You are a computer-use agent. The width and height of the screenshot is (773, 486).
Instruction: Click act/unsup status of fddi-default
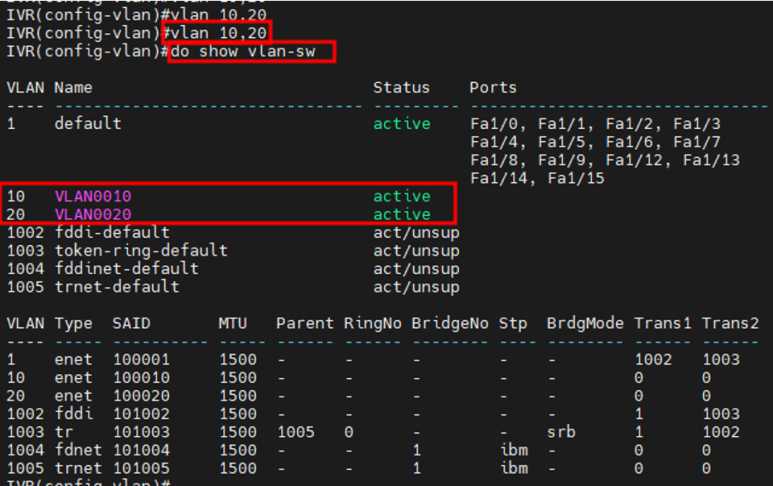(417, 232)
